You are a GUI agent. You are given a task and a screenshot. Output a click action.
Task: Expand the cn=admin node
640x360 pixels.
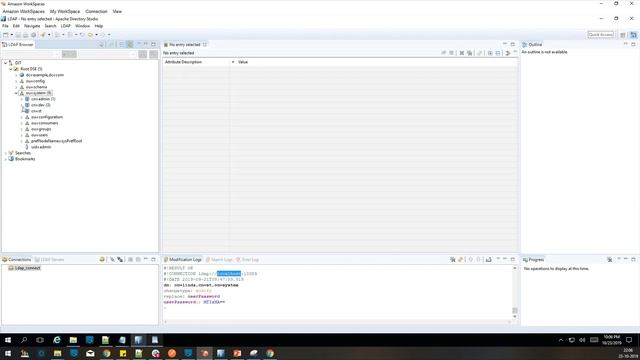pyautogui.click(x=22, y=99)
